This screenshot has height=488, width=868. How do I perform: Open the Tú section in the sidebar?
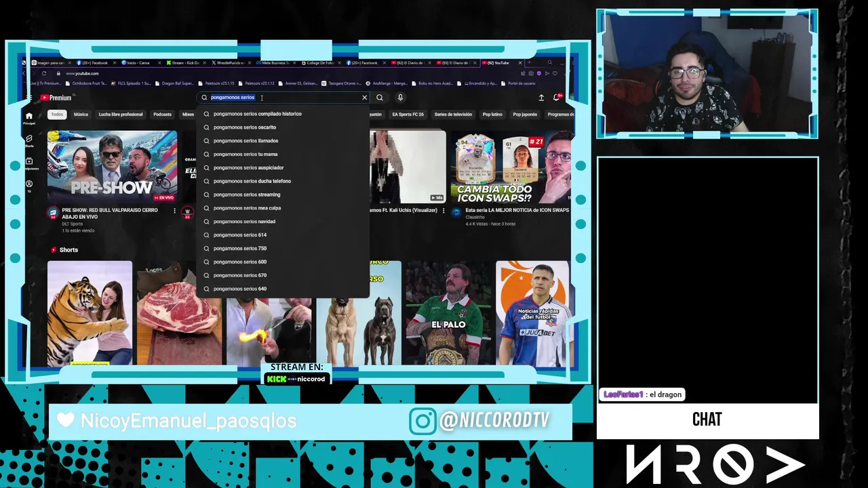(x=28, y=186)
